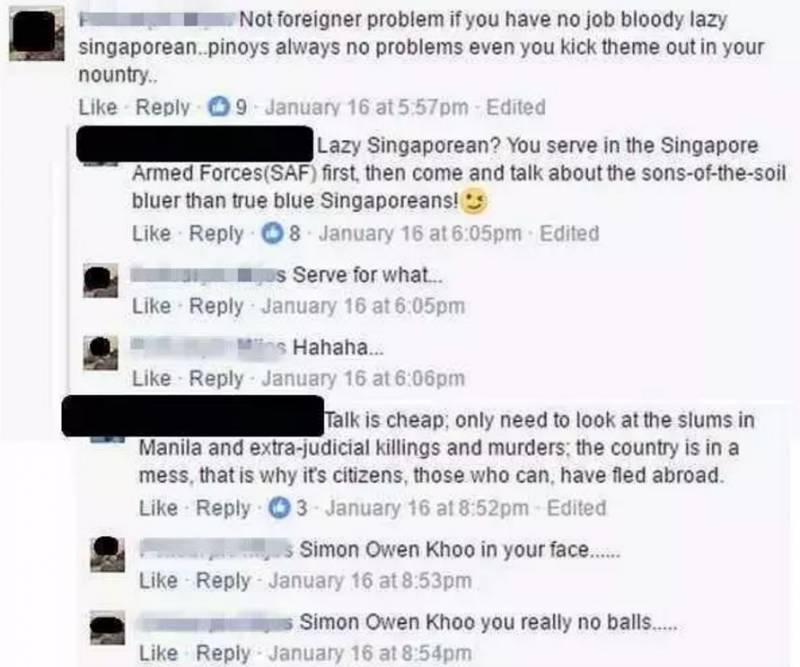Reply to the 'Lazy Singaporean?' comment
Screen dimensions: 800x667
(216, 234)
